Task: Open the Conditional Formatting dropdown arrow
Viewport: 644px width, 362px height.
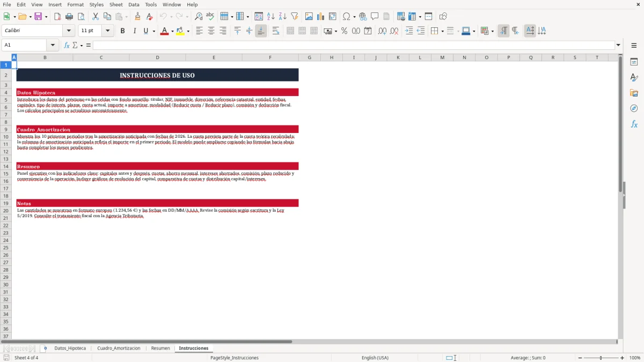Action: point(492,31)
